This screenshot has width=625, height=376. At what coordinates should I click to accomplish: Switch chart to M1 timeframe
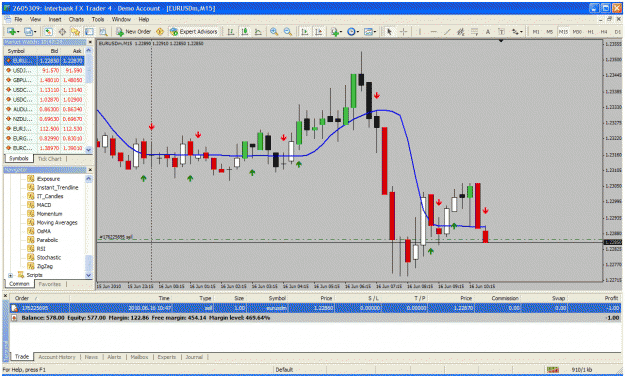tap(536, 31)
